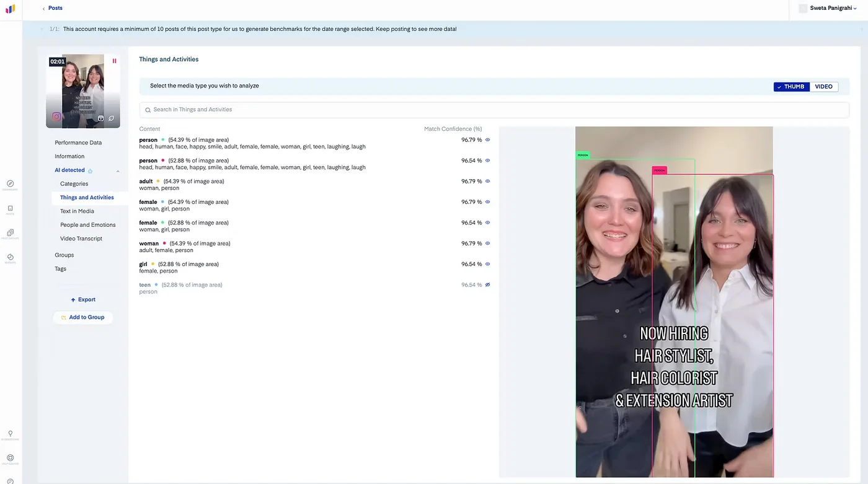Select the woman detection row label
This screenshot has height=484, width=868.
(149, 244)
